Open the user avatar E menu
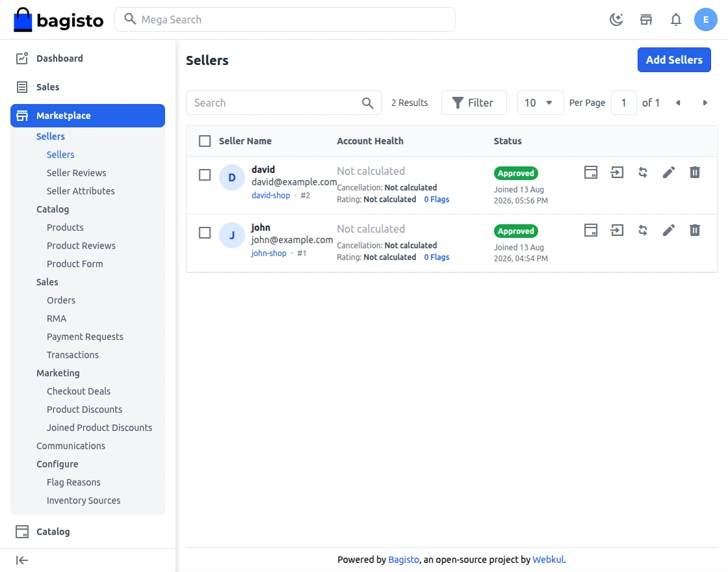The height and width of the screenshot is (572, 728). coord(706,19)
